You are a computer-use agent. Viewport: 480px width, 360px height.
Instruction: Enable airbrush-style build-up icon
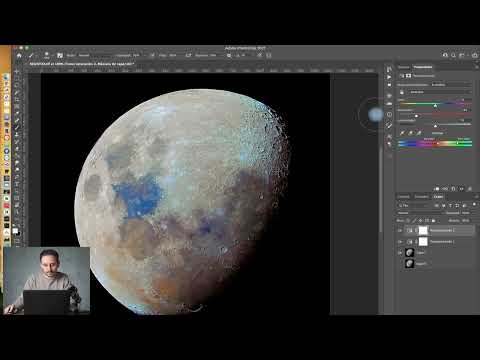pos(188,55)
